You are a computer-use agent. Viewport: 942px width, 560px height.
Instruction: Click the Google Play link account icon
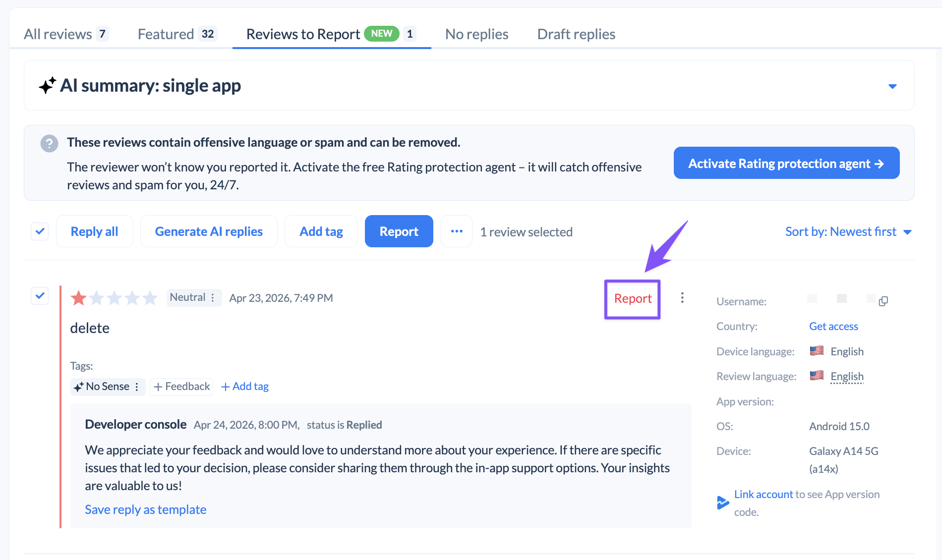click(723, 503)
